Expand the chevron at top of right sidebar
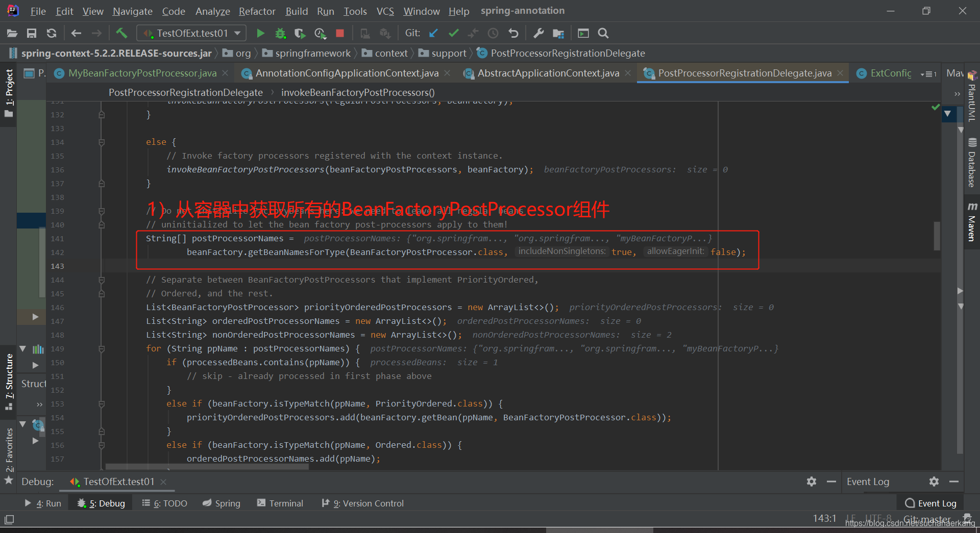The image size is (980, 533). pyautogui.click(x=957, y=94)
